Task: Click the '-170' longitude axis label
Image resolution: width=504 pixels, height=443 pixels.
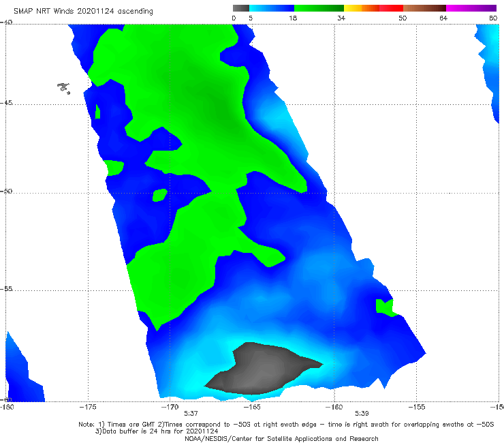Action: (170, 407)
